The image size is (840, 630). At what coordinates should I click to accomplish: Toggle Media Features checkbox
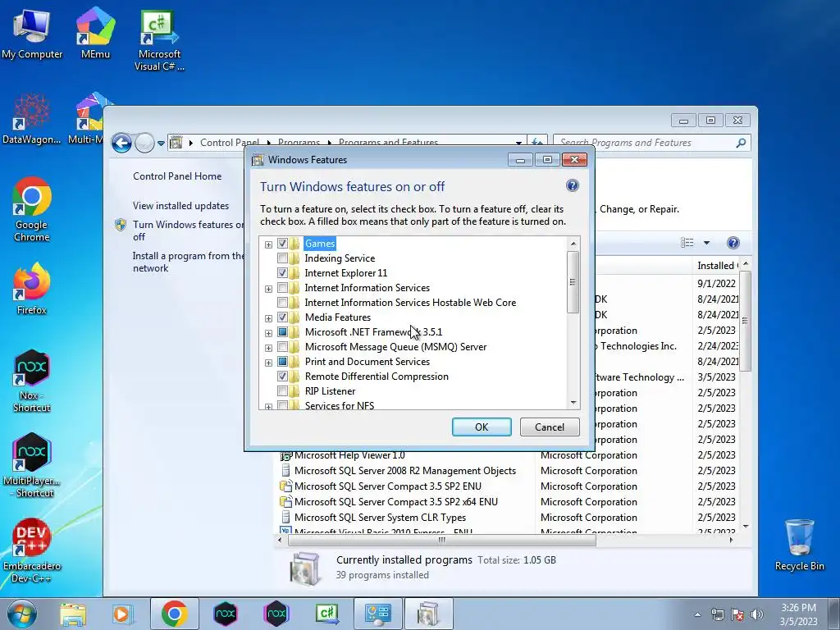[x=282, y=317]
